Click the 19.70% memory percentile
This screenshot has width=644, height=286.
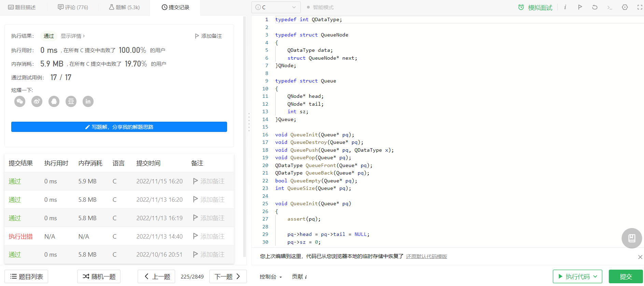pyautogui.click(x=136, y=64)
